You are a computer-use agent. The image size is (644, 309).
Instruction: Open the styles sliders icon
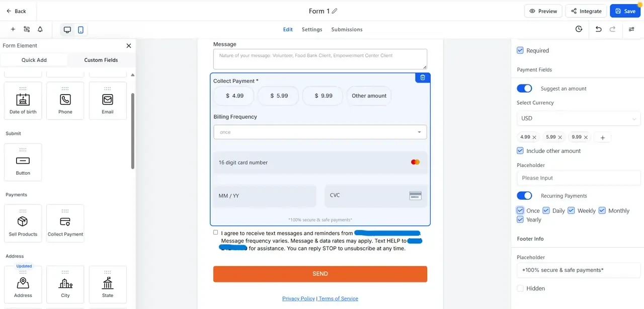tap(631, 29)
